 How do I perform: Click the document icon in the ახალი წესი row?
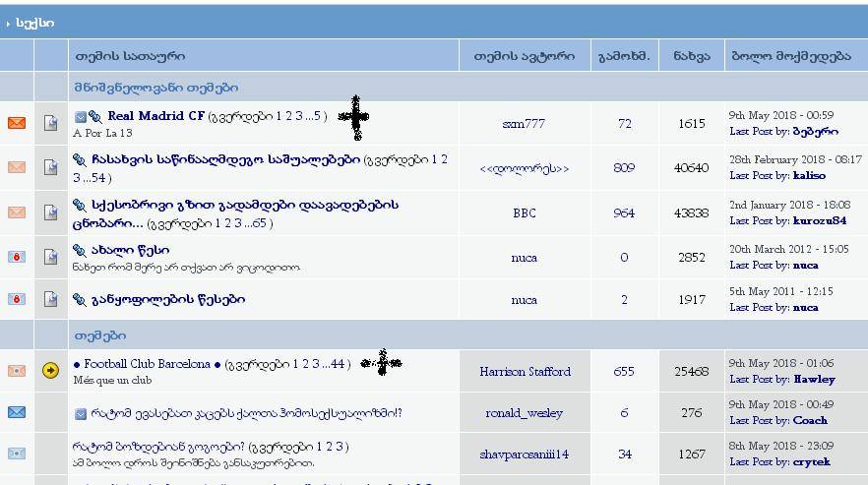(51, 257)
